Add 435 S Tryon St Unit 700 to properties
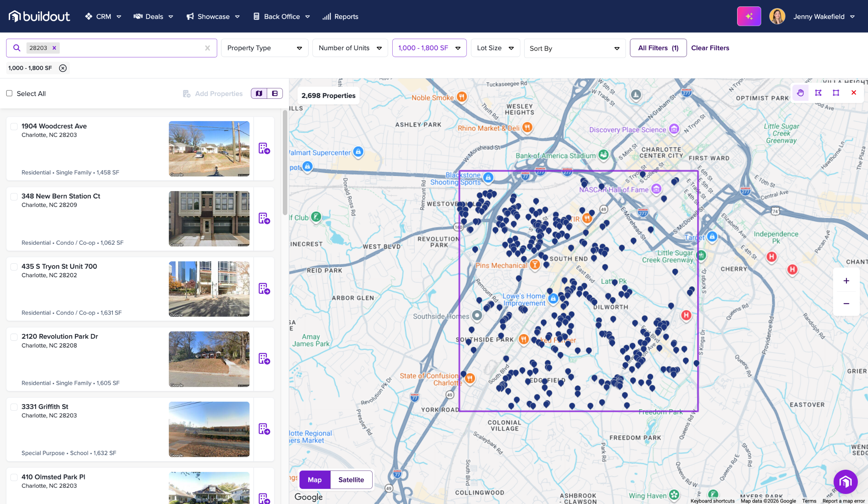The image size is (868, 504). pos(264,288)
